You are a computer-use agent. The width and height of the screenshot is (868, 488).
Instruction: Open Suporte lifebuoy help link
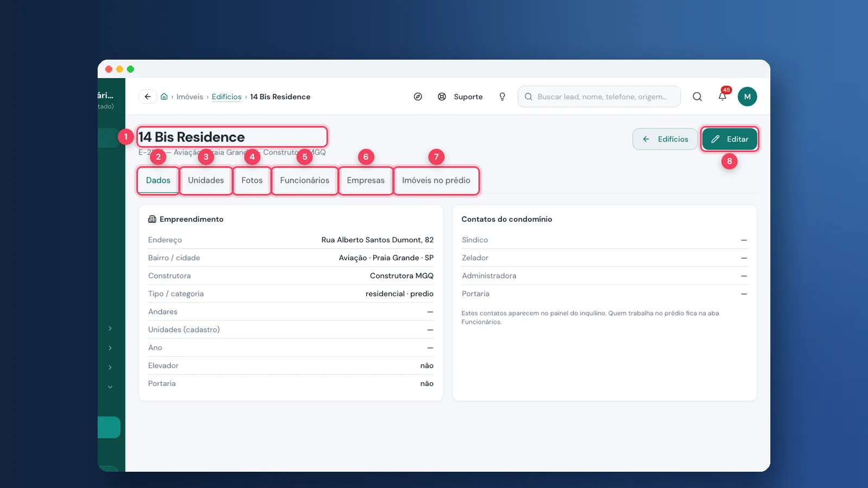coord(460,97)
